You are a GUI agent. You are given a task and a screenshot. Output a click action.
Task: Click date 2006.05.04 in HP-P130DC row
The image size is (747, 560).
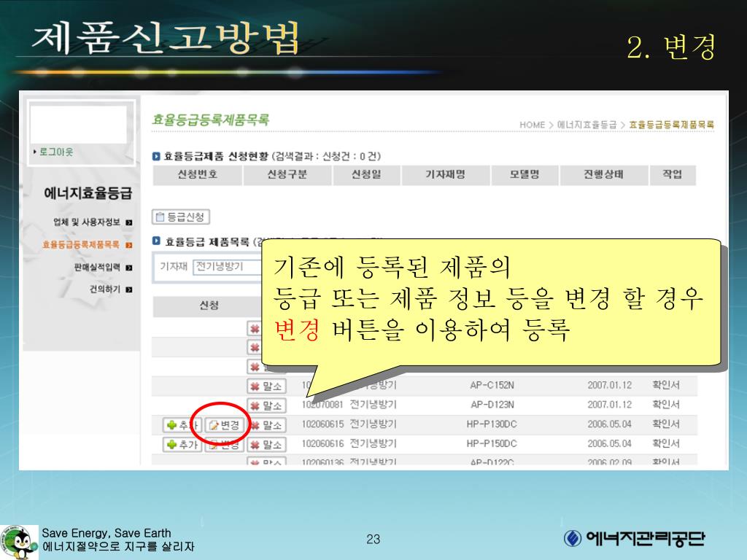(x=609, y=424)
